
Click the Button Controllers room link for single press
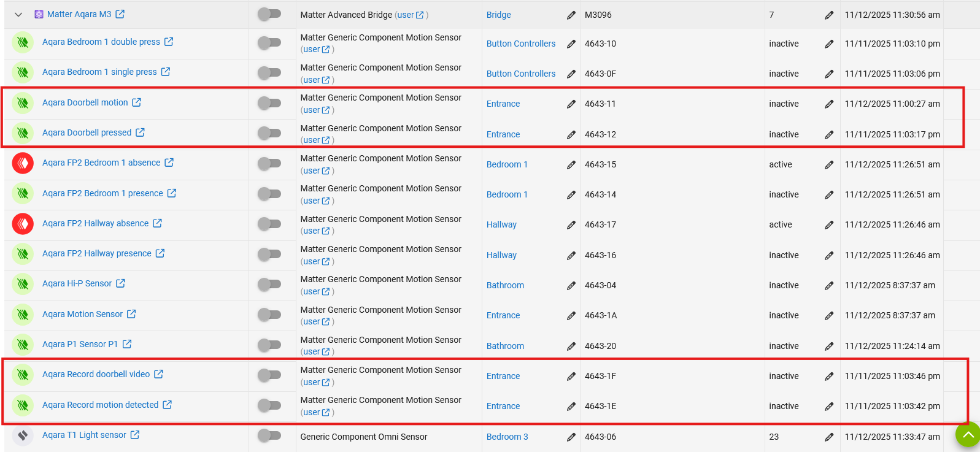(x=520, y=74)
